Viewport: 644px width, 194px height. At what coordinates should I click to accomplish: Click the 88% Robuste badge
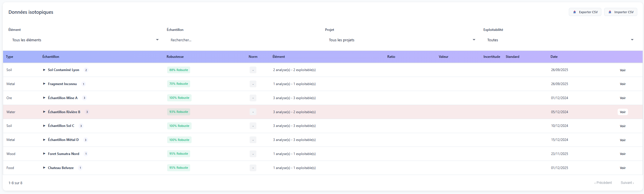pyautogui.click(x=179, y=70)
